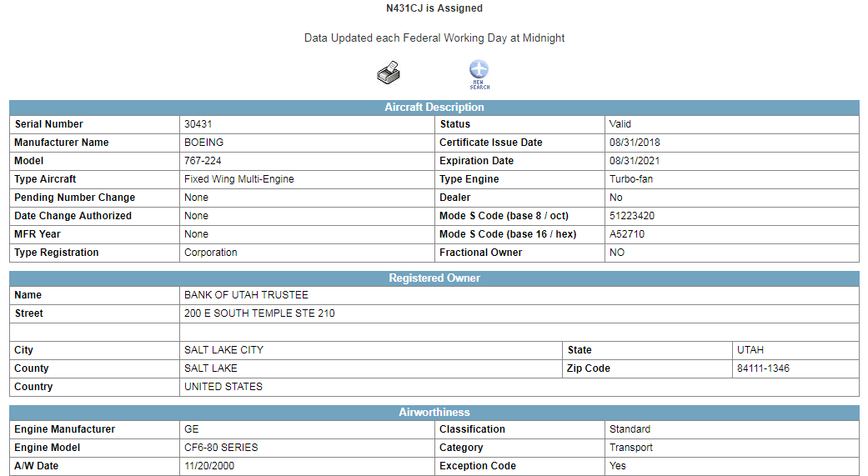Click the Dealer label

tap(454, 197)
